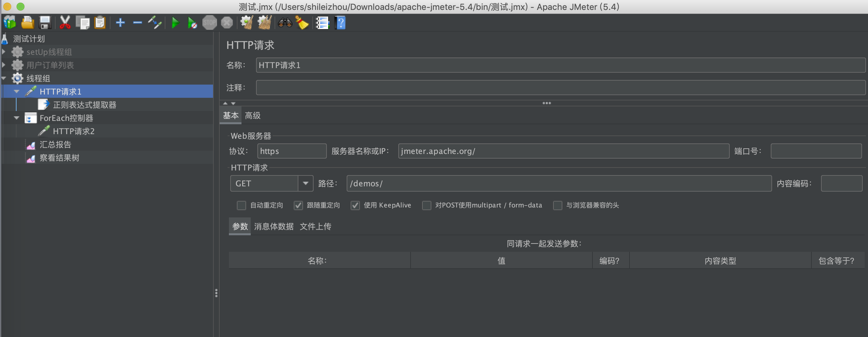Screen dimensions: 868x337
Task: Paste element using clipboard icon
Action: pyautogui.click(x=100, y=22)
